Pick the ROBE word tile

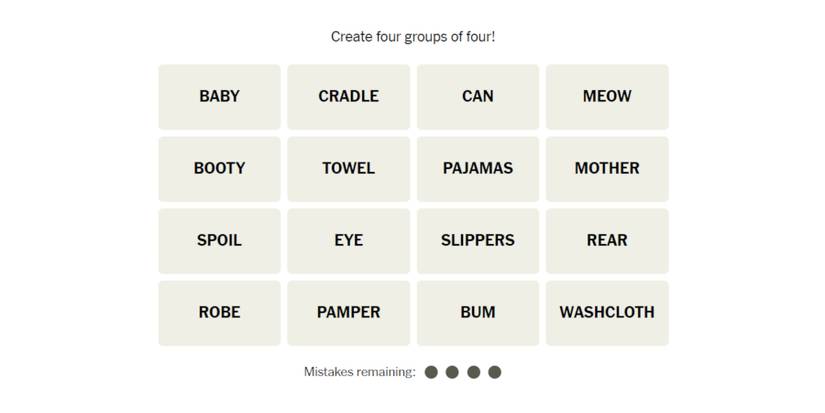click(219, 313)
